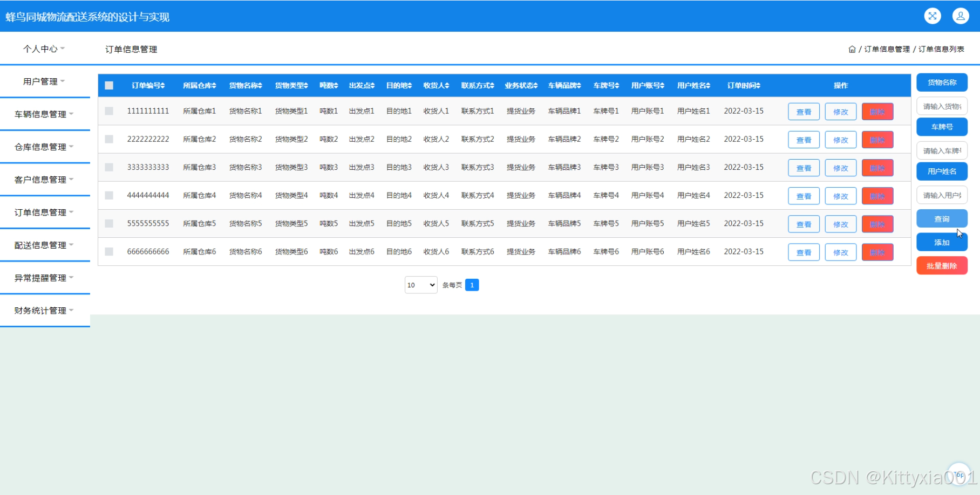This screenshot has height=495, width=980.
Task: Open the page size dropdown showing 10
Action: [421, 285]
